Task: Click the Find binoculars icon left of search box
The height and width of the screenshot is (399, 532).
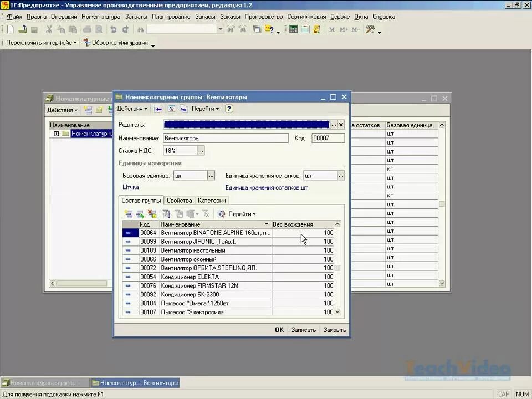Action: (x=140, y=30)
